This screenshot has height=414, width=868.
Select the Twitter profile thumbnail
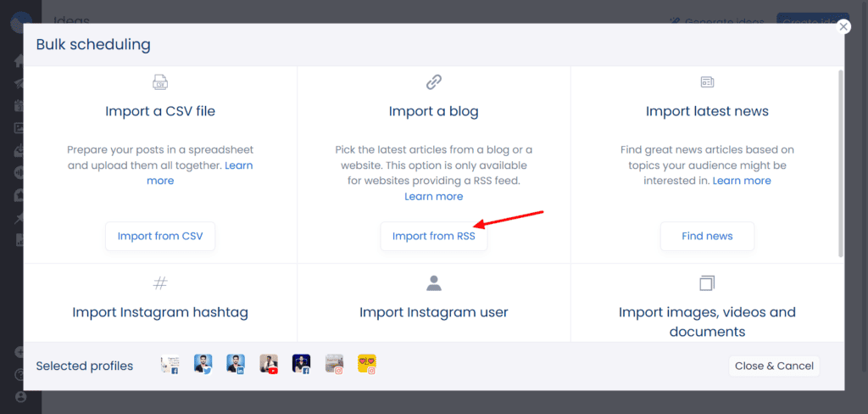[203, 364]
